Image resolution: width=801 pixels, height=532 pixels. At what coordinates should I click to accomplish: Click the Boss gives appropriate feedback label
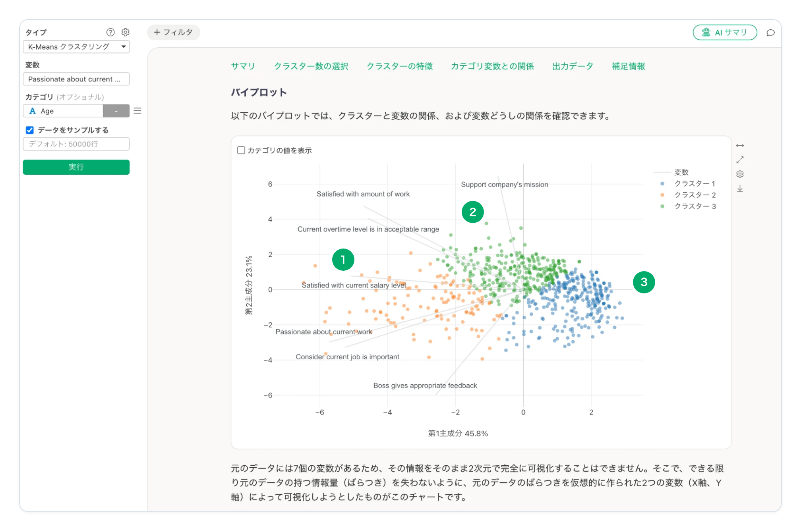click(x=425, y=386)
